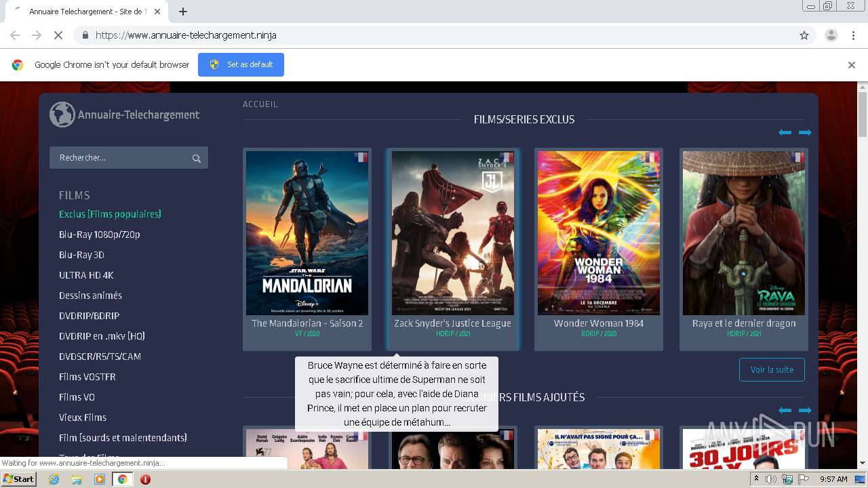The height and width of the screenshot is (488, 868).
Task: Open a new browser tab
Action: click(182, 12)
